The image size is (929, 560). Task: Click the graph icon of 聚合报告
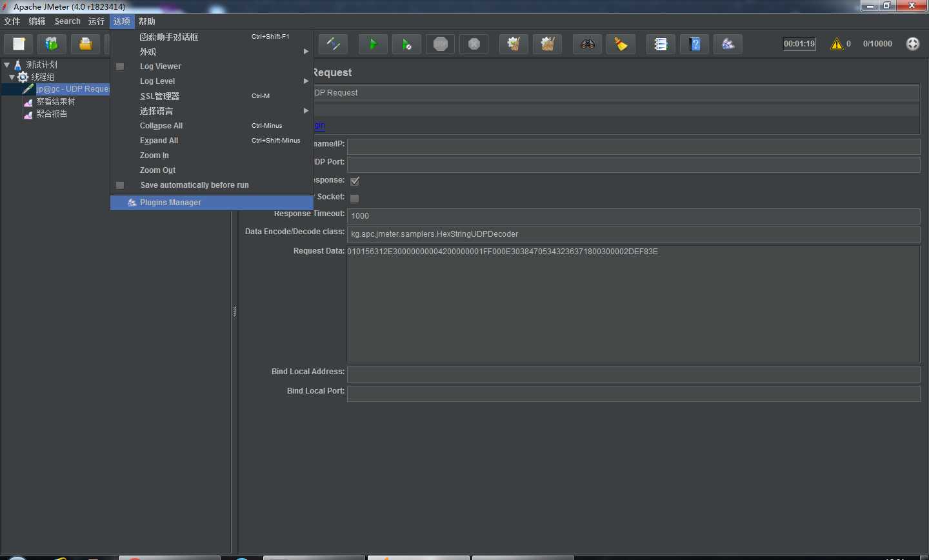click(x=28, y=114)
